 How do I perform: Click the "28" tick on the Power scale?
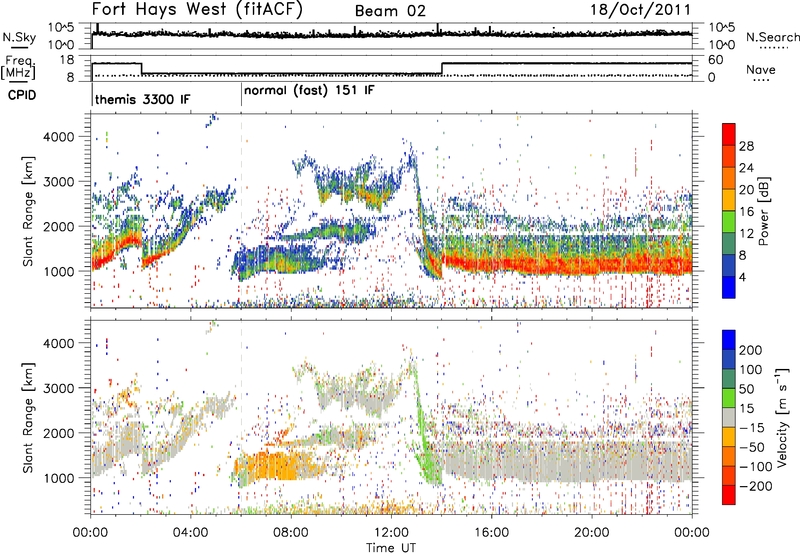[746, 146]
